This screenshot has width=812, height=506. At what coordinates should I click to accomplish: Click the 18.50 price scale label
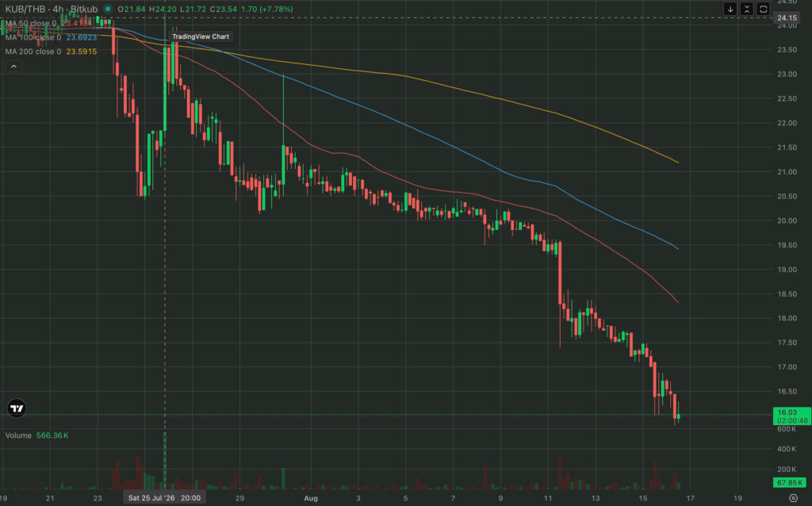click(787, 293)
